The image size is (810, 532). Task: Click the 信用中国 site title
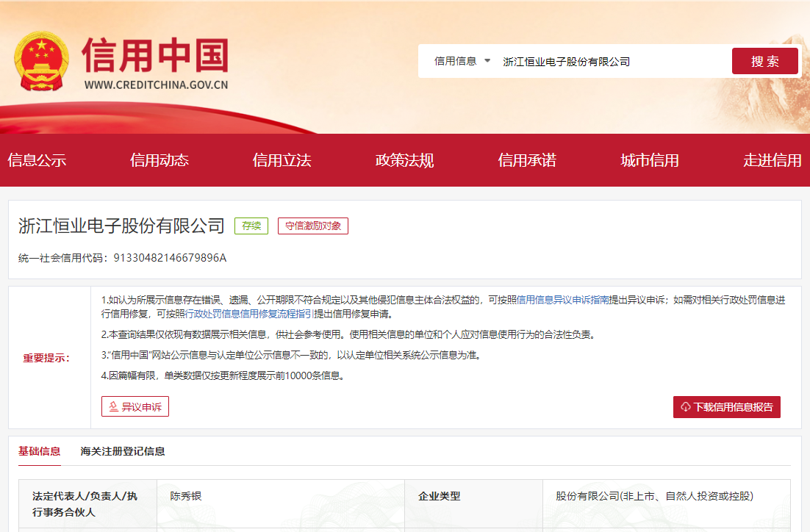pos(155,55)
